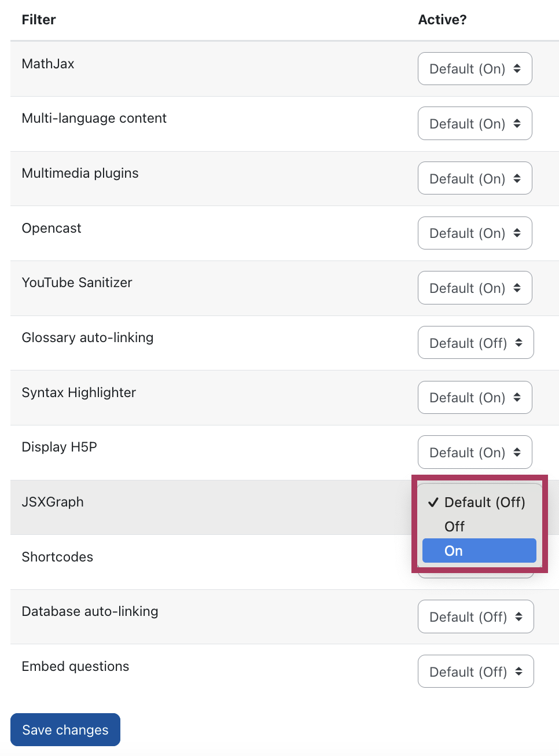
Task: Select On in the JSXGraph menu
Action: 479,551
